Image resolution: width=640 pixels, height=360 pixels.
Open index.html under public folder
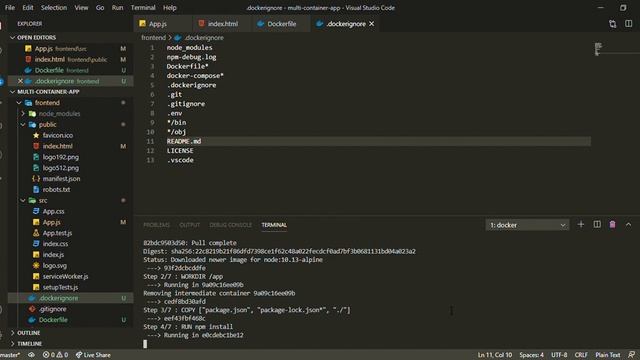pyautogui.click(x=58, y=146)
